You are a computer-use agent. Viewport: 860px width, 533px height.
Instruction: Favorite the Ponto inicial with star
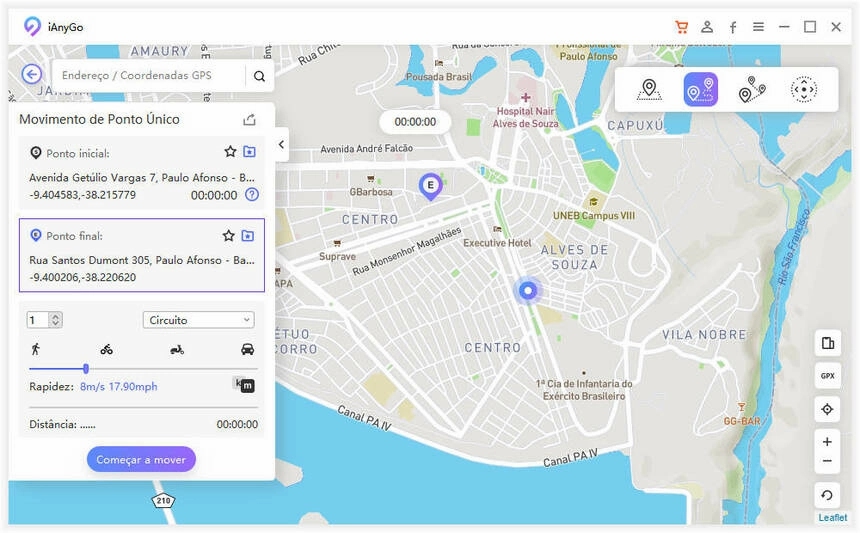pyautogui.click(x=230, y=151)
